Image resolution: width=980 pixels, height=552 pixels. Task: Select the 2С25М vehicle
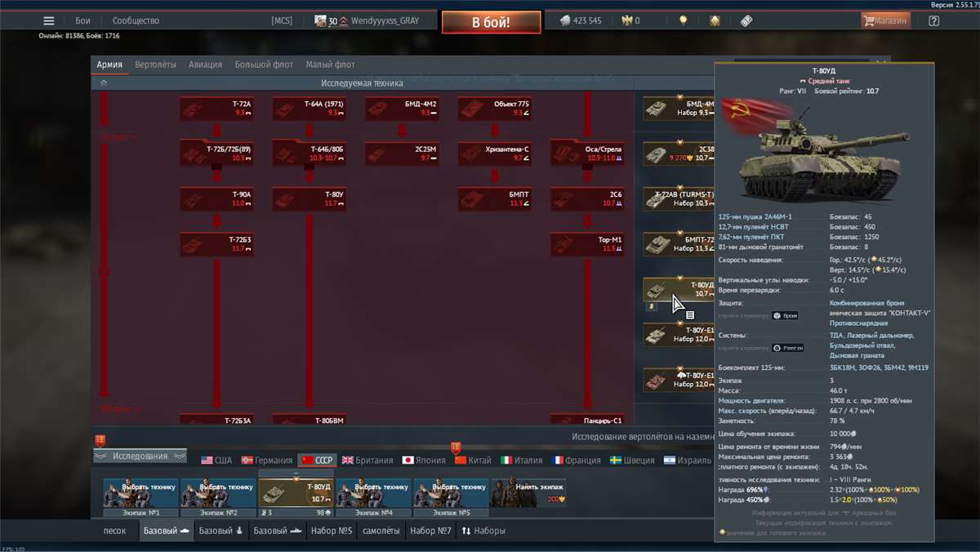[x=402, y=153]
